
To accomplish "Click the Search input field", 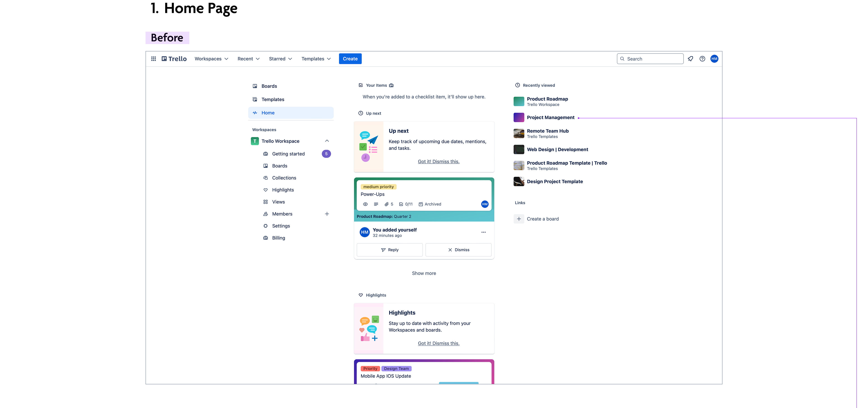I will [x=650, y=59].
